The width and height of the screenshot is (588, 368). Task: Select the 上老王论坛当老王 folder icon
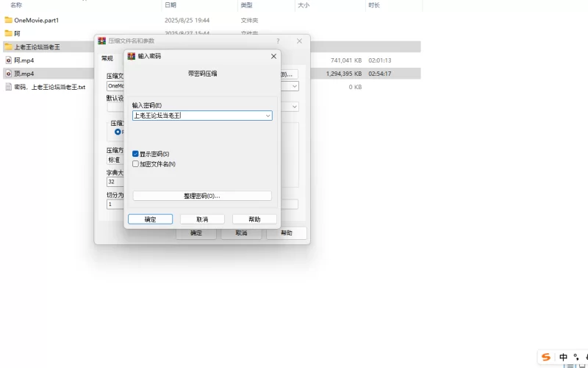(x=8, y=46)
